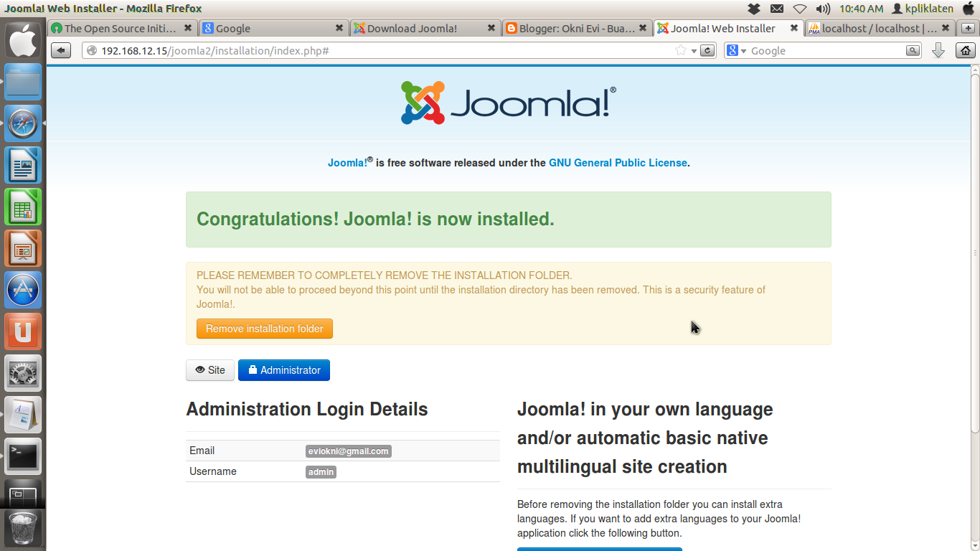Open the GNU General Public License link

[618, 163]
